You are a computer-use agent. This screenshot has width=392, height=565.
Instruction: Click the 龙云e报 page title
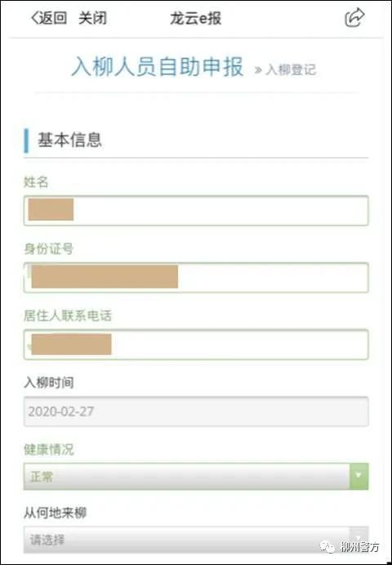(195, 18)
